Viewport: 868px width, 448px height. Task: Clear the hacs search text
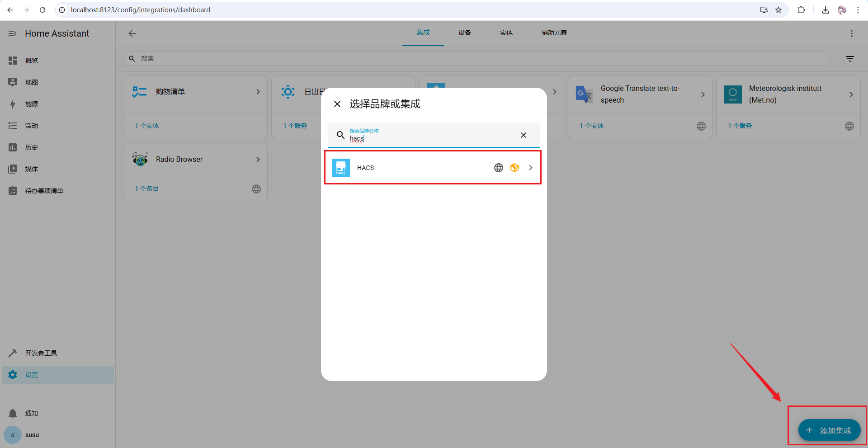tap(523, 135)
